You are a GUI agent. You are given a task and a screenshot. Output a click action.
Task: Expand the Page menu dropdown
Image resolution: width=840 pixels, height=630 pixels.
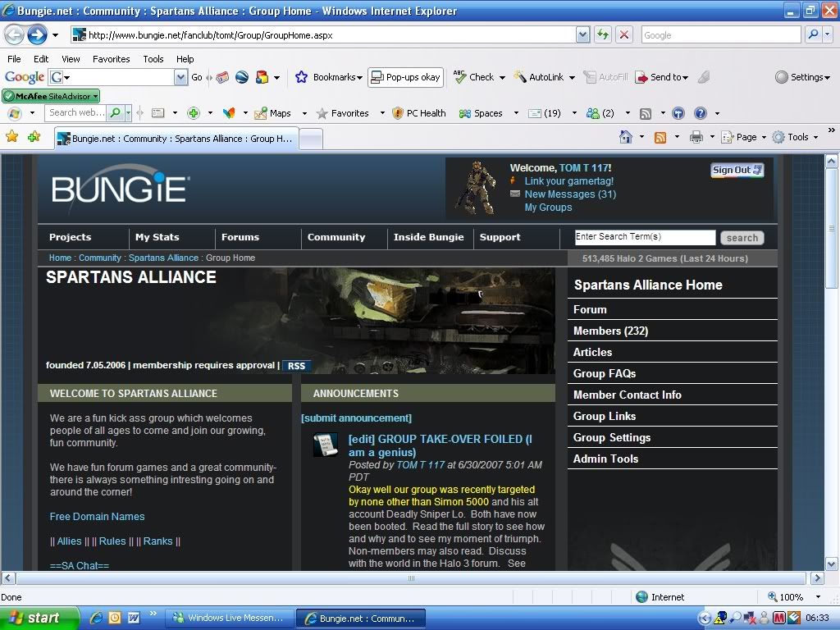pyautogui.click(x=746, y=137)
